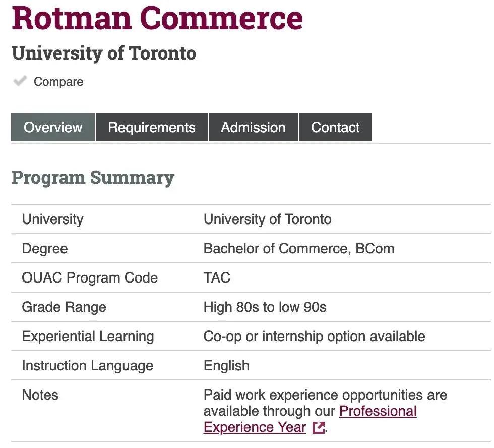Select the High 80s to low 90s value
This screenshot has width=494, height=448.
265,307
